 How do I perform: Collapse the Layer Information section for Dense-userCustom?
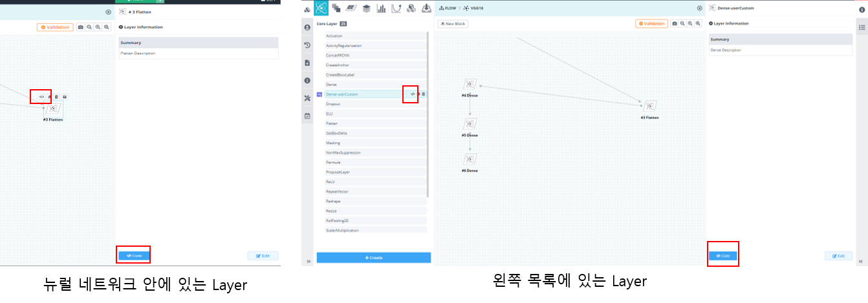click(731, 23)
